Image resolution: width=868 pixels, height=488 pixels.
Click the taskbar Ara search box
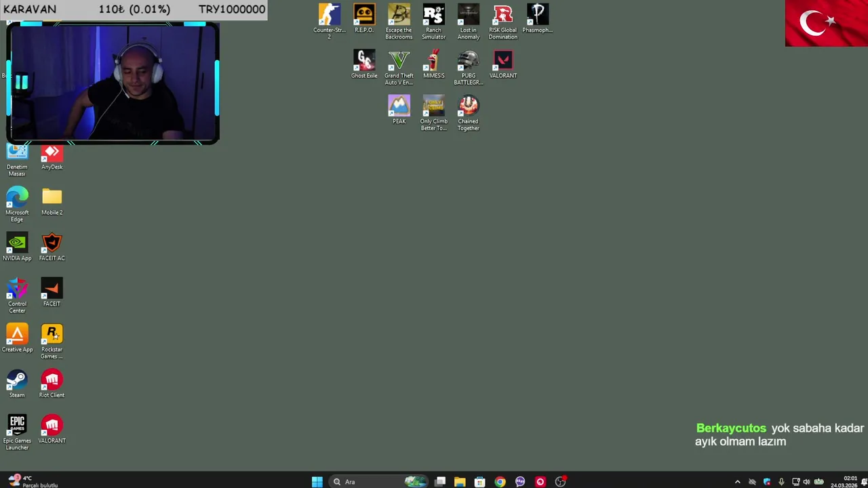[378, 482]
